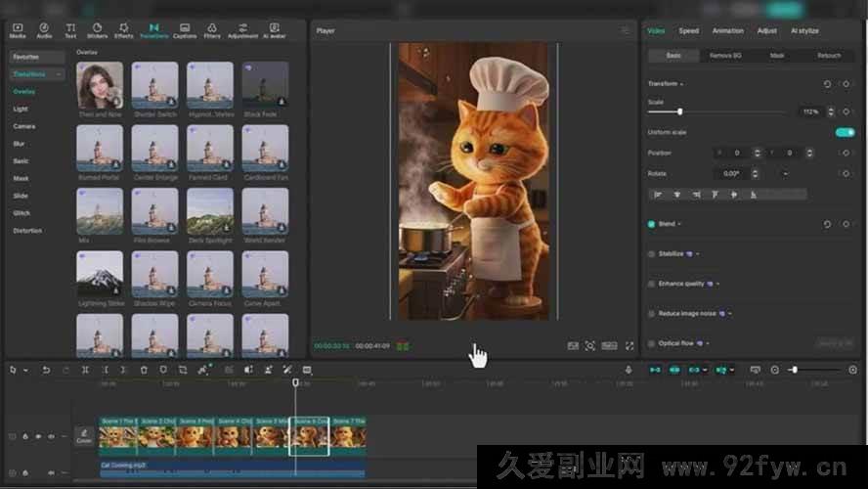This screenshot has width=868, height=489.
Task: Open the Audio panel icon
Action: 44,30
